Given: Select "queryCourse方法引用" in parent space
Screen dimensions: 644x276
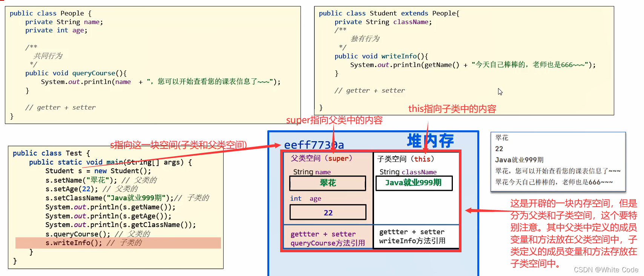Looking at the screenshot, I should [x=328, y=243].
